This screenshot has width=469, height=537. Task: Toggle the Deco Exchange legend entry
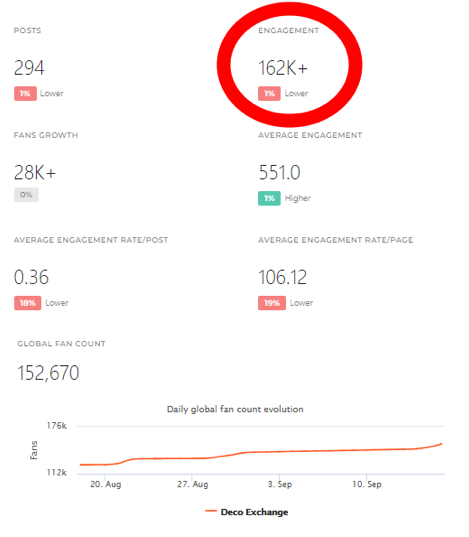pyautogui.click(x=247, y=512)
